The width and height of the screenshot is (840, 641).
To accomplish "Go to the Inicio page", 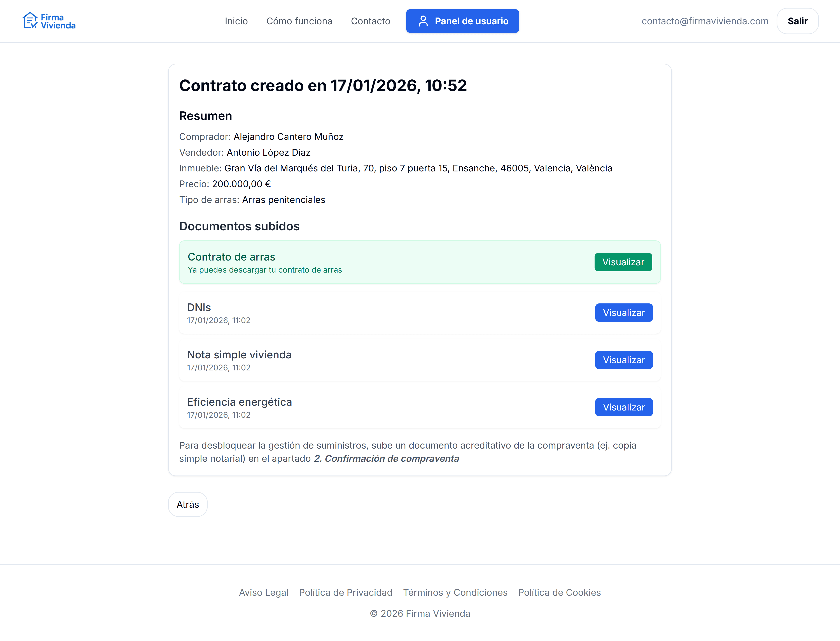I will 236,21.
